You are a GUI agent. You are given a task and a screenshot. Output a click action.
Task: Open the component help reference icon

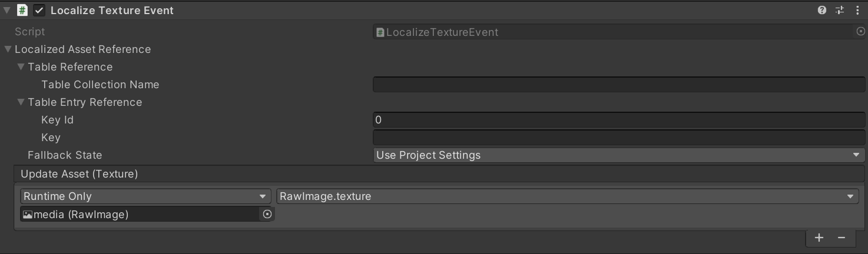(x=822, y=10)
